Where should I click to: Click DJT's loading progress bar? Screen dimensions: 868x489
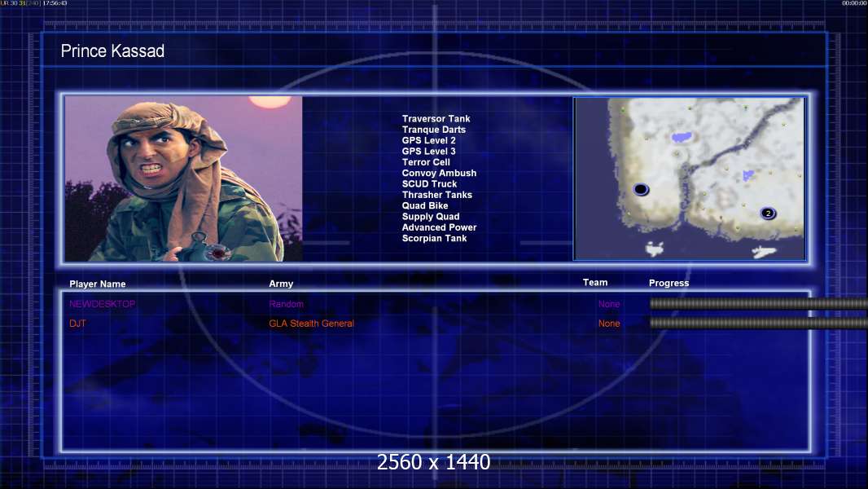click(758, 323)
